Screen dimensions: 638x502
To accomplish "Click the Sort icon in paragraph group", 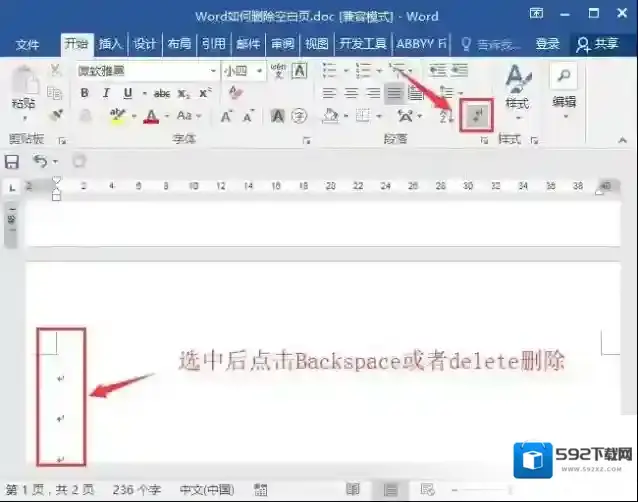I will click(x=447, y=116).
